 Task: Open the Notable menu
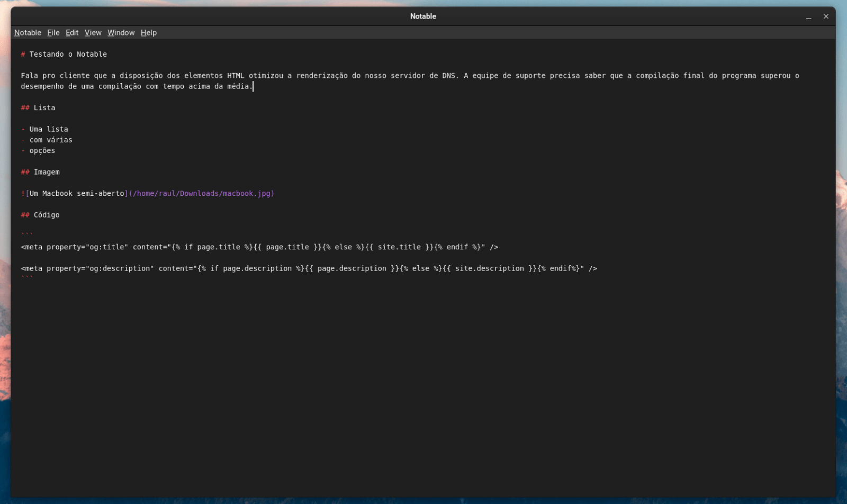coord(27,32)
